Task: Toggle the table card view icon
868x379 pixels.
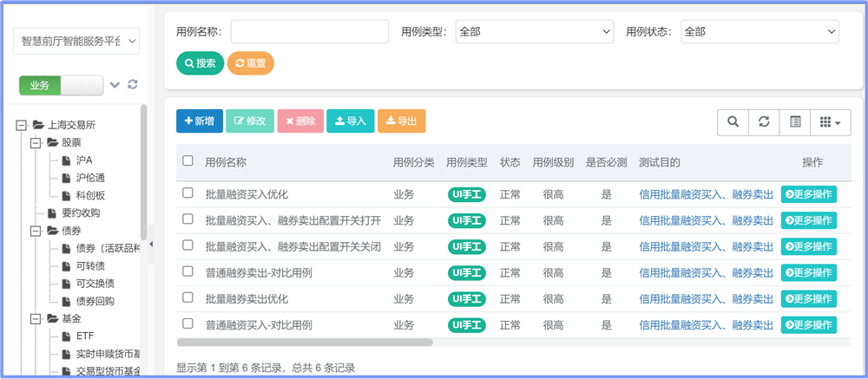Action: (x=795, y=121)
